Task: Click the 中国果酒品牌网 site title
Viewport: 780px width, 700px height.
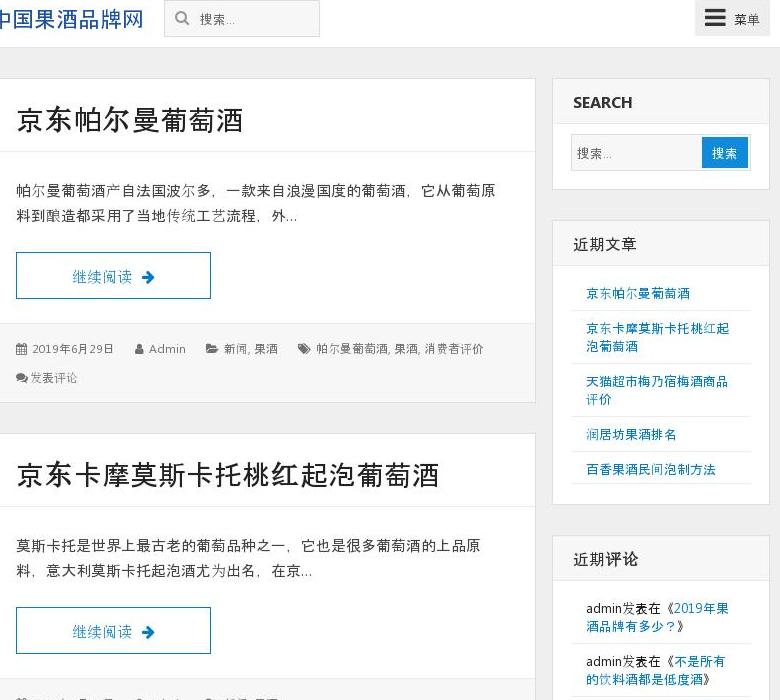Action: (71, 19)
